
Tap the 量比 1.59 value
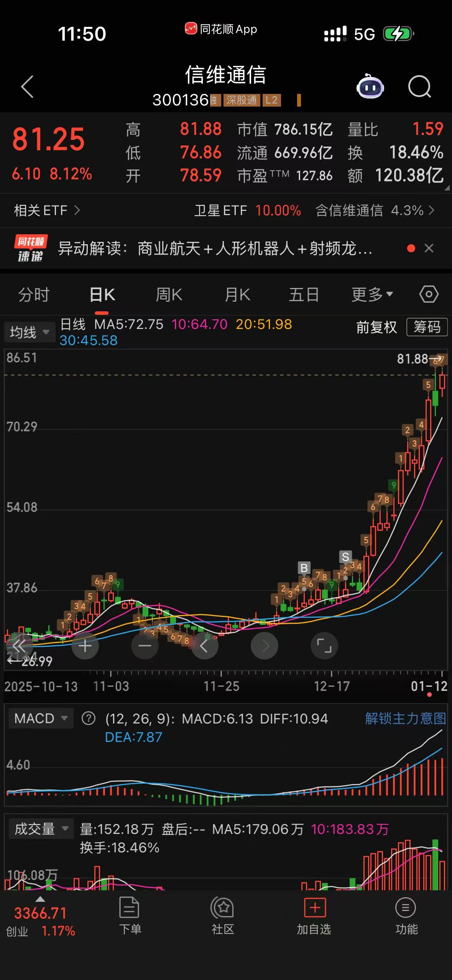pyautogui.click(x=396, y=130)
